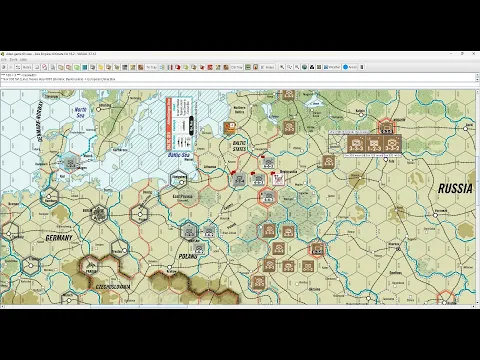Viewport: 480px width, 360px height.
Task: Click the GERMANY map label
Action: (59, 238)
